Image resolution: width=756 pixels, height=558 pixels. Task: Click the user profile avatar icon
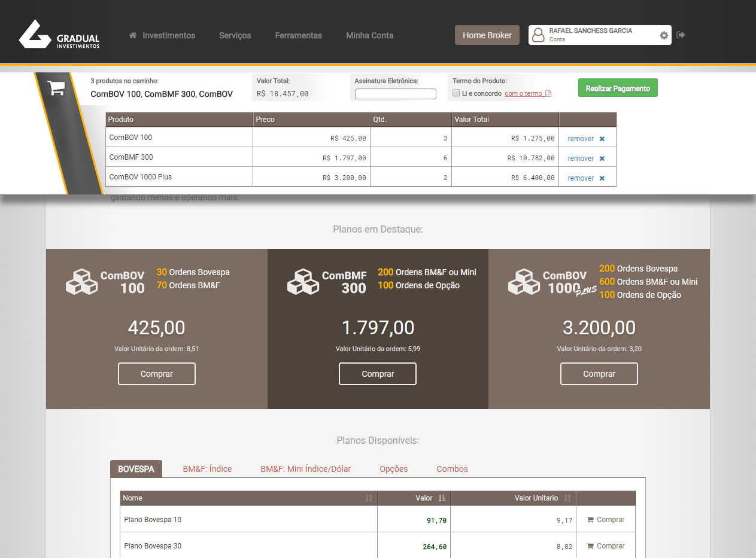point(539,35)
